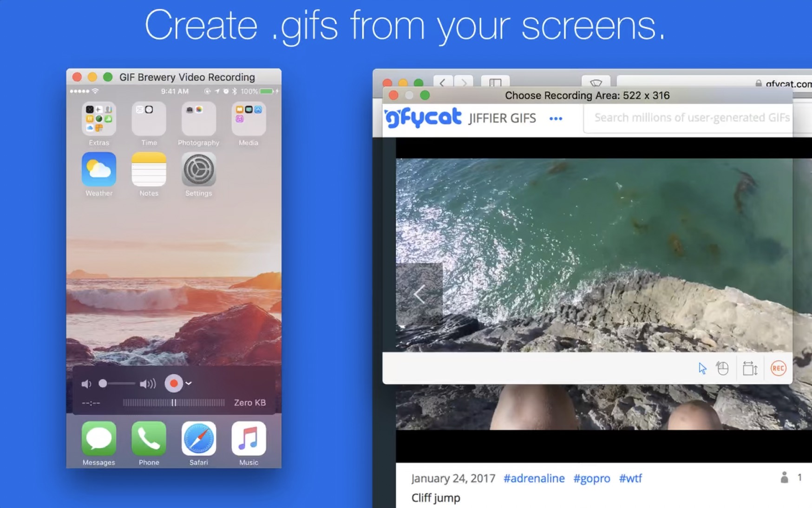The height and width of the screenshot is (508, 812).
Task: Go forward using Safari's forward arrow
Action: (x=464, y=82)
